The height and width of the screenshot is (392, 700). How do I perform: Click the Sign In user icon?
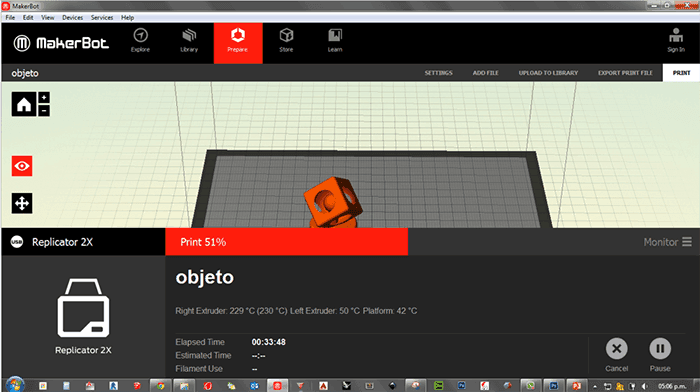pos(676,35)
